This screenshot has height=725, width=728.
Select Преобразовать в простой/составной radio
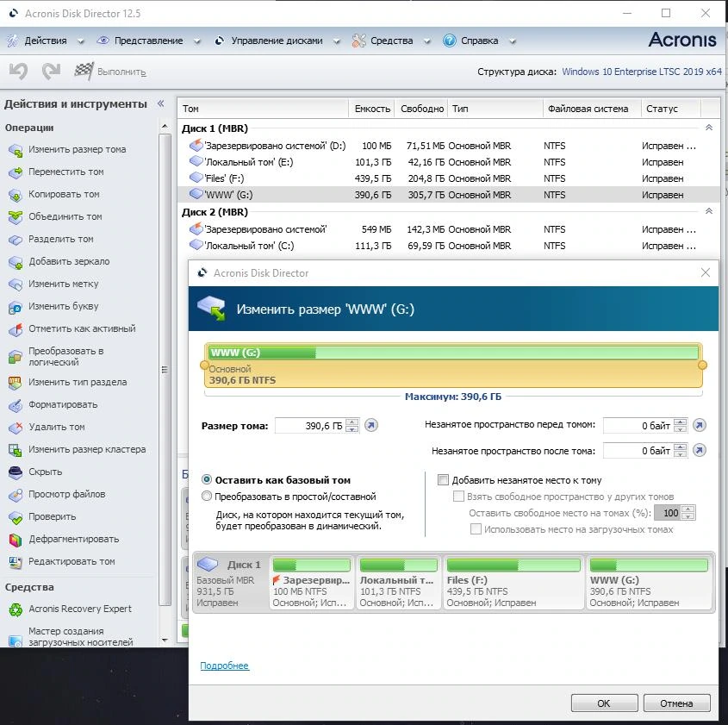(207, 496)
